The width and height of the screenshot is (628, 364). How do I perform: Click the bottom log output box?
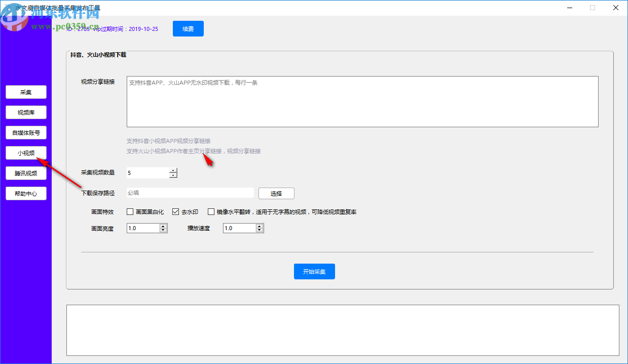(343, 330)
